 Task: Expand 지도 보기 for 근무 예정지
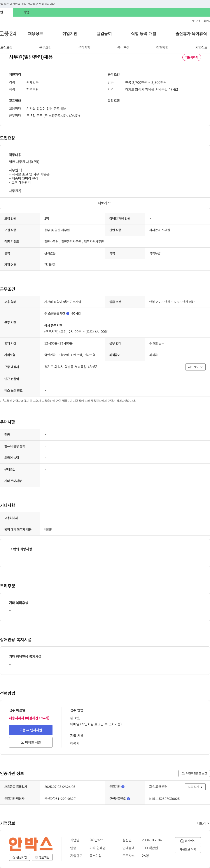196,367
